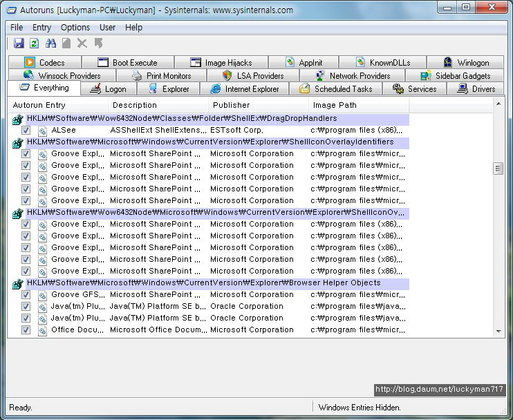Image resolution: width=513 pixels, height=420 pixels.
Task: Select the DragDropHandlers registry key row
Action: pos(218,119)
